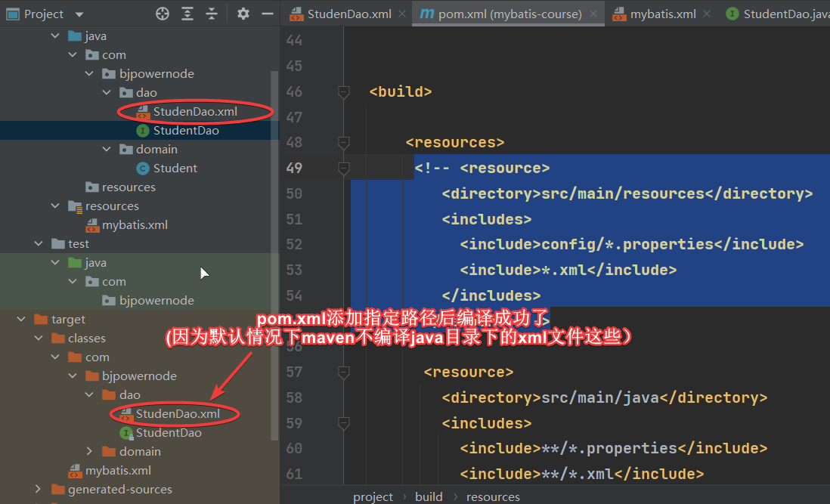Viewport: 830px width, 504px height.
Task: Switch to the StudentDao.java tab
Action: [777, 14]
